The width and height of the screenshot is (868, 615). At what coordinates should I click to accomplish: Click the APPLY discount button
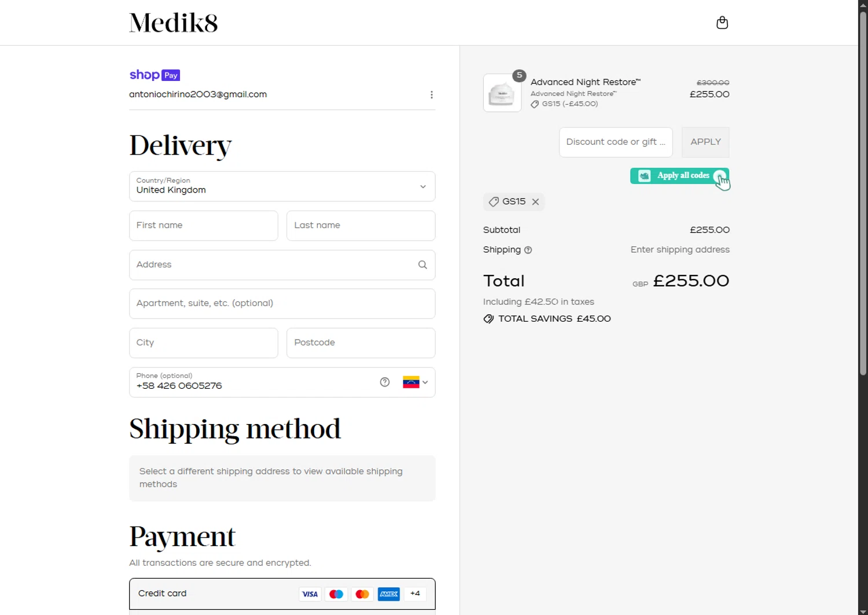(x=705, y=142)
